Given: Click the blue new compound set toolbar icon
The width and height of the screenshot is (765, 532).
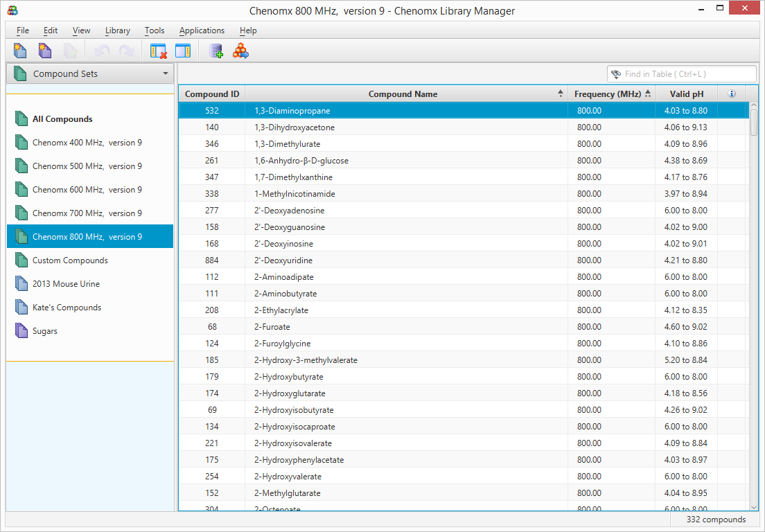Looking at the screenshot, I should (20, 51).
